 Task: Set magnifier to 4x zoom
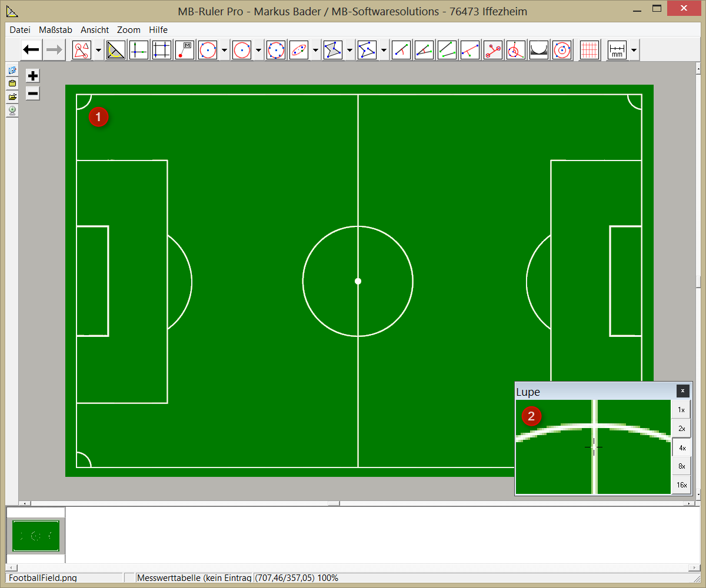point(681,447)
